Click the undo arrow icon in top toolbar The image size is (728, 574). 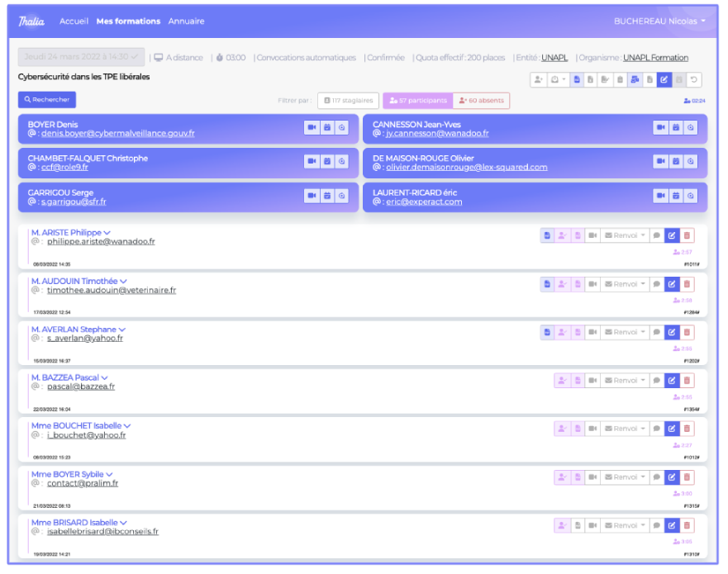click(694, 79)
